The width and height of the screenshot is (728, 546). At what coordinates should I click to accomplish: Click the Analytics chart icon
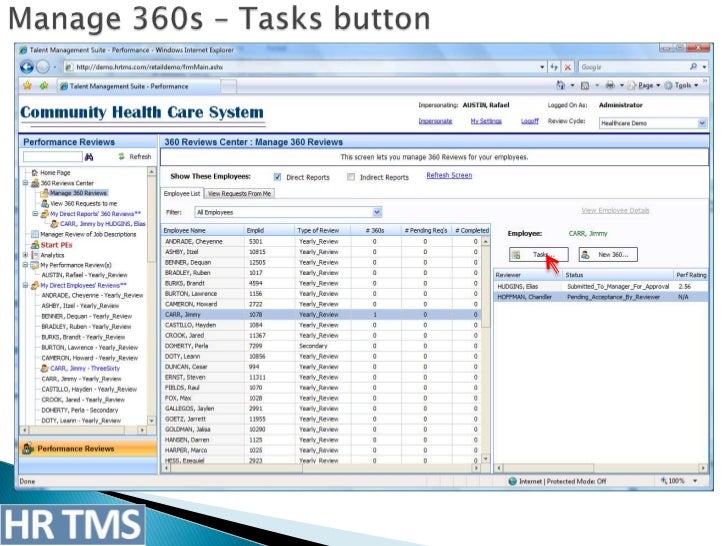click(x=35, y=255)
